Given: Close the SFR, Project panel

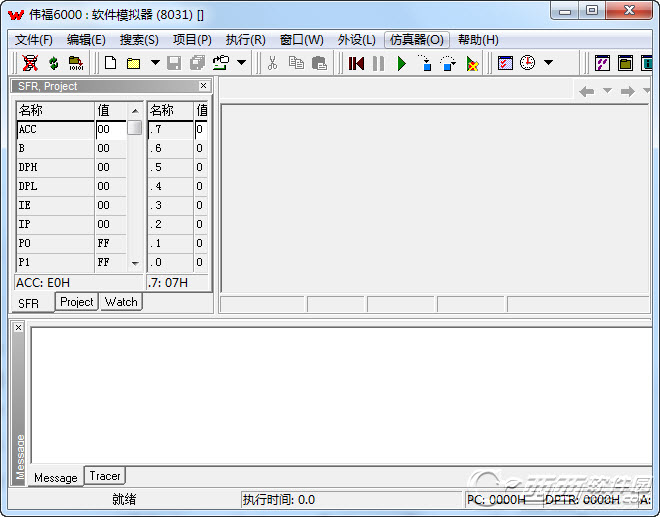Looking at the screenshot, I should click(204, 86).
